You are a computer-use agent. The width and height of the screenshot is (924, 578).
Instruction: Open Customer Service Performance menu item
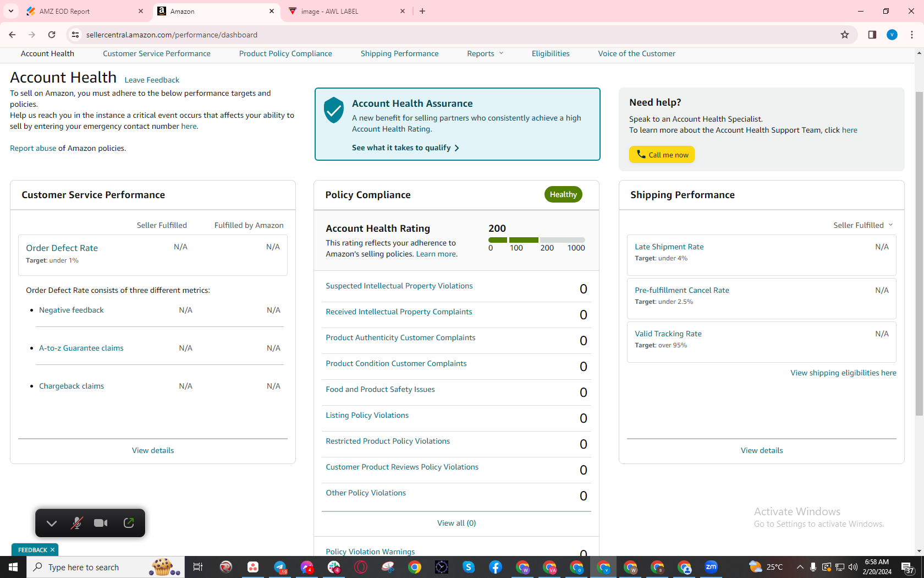tap(157, 53)
